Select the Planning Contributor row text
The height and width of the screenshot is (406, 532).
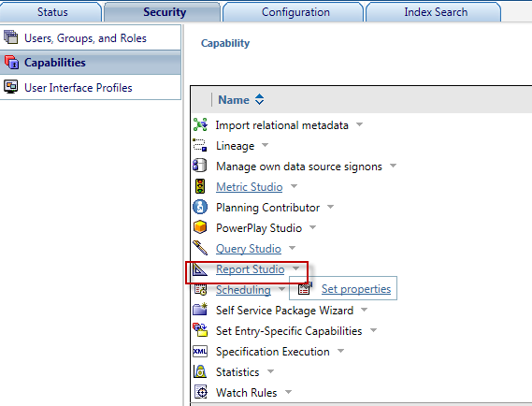267,208
